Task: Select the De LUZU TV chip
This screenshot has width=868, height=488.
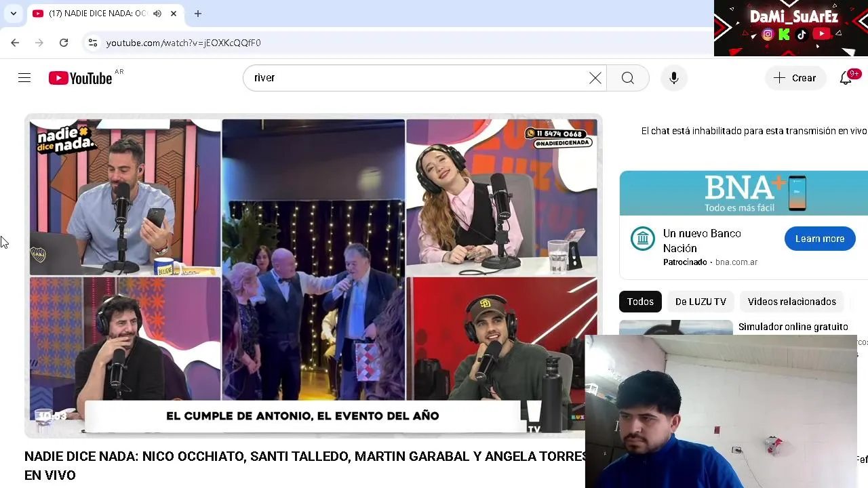Action: (701, 302)
